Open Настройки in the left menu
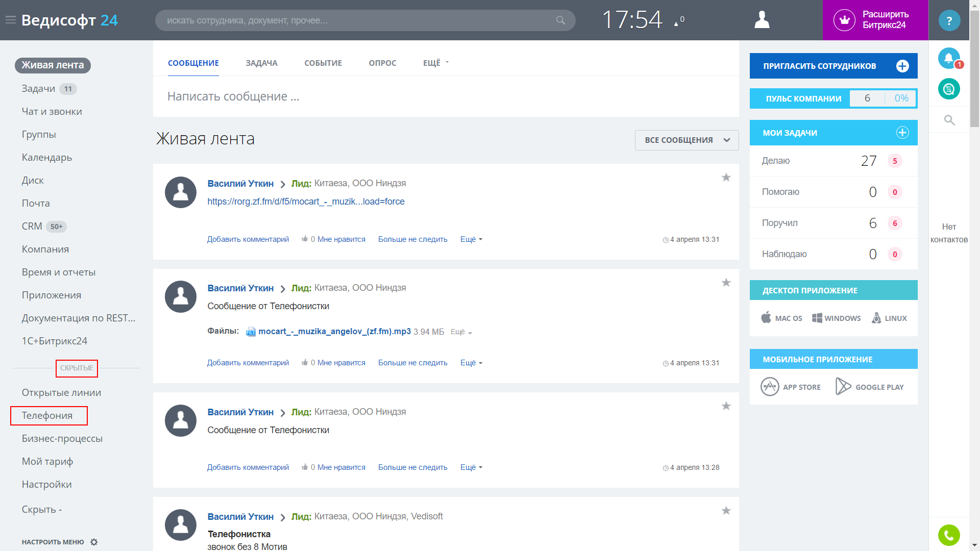980x551 pixels. 46,484
